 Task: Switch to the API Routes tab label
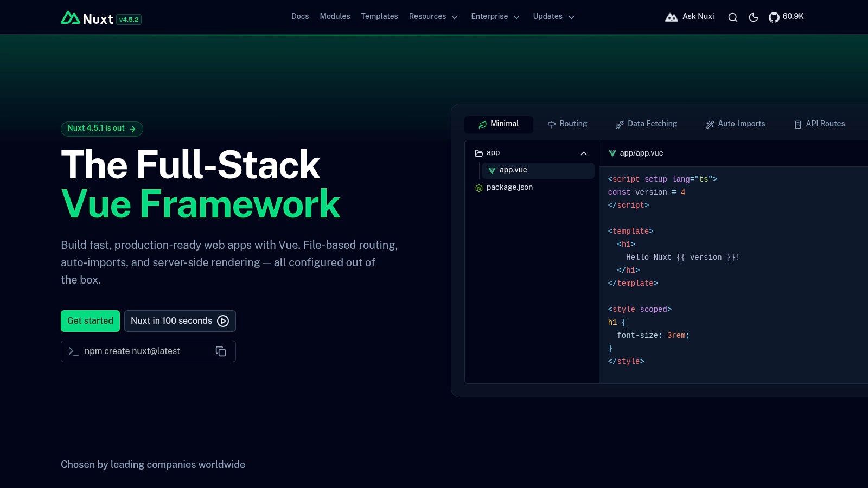pyautogui.click(x=826, y=124)
